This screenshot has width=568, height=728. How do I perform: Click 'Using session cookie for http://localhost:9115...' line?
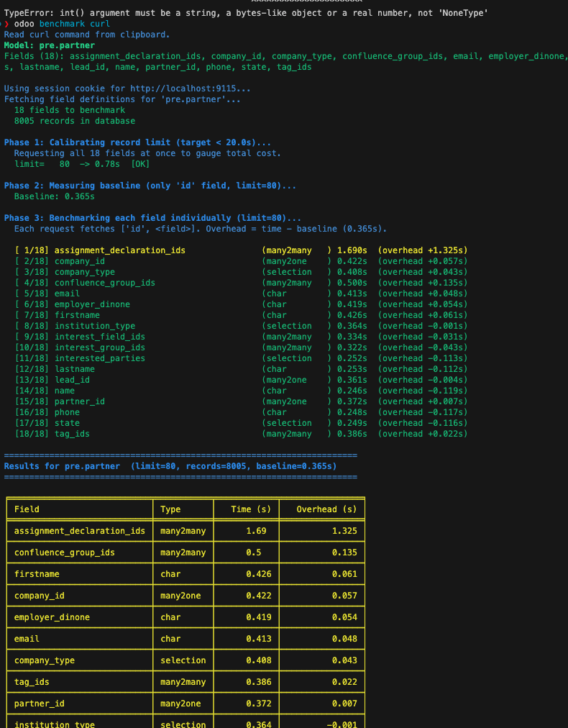tap(127, 88)
